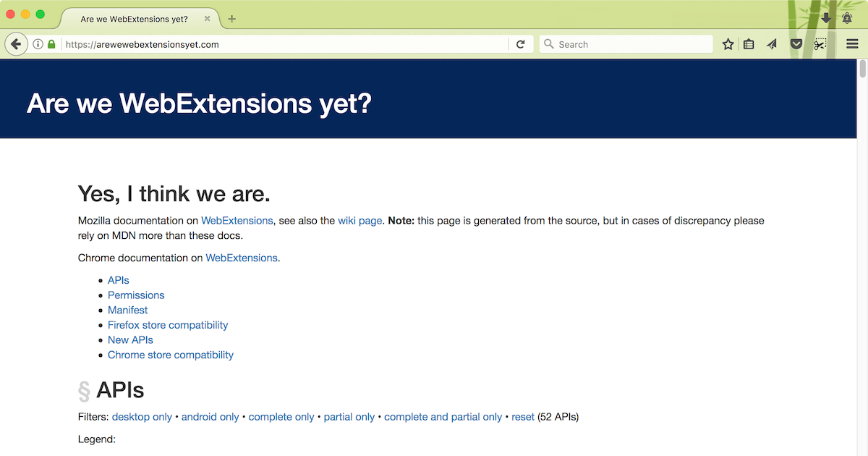Click in the Search input field
Screen dimensions: 868x456
pos(633,44)
